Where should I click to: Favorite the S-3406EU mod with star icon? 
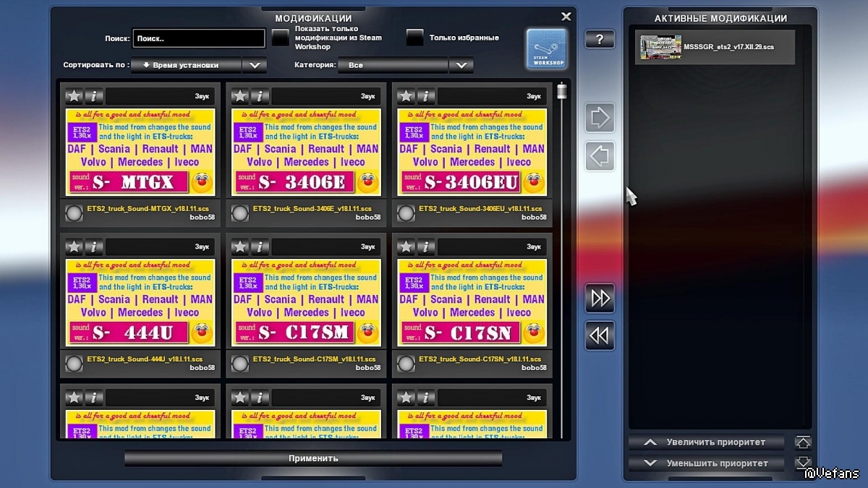[406, 96]
